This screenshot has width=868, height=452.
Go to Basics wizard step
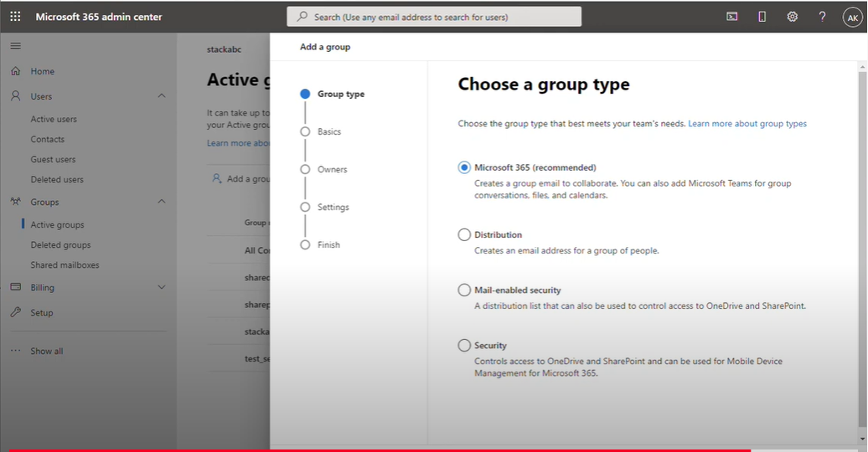pos(321,131)
